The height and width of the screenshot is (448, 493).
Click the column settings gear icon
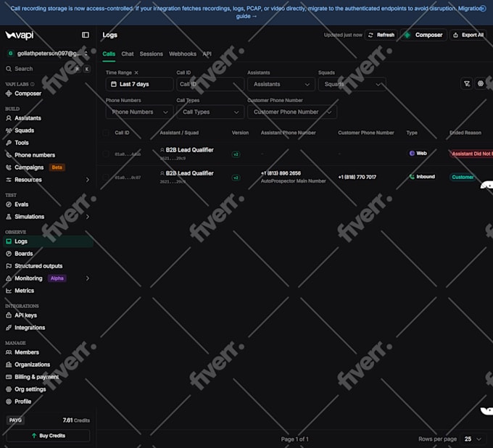click(481, 83)
